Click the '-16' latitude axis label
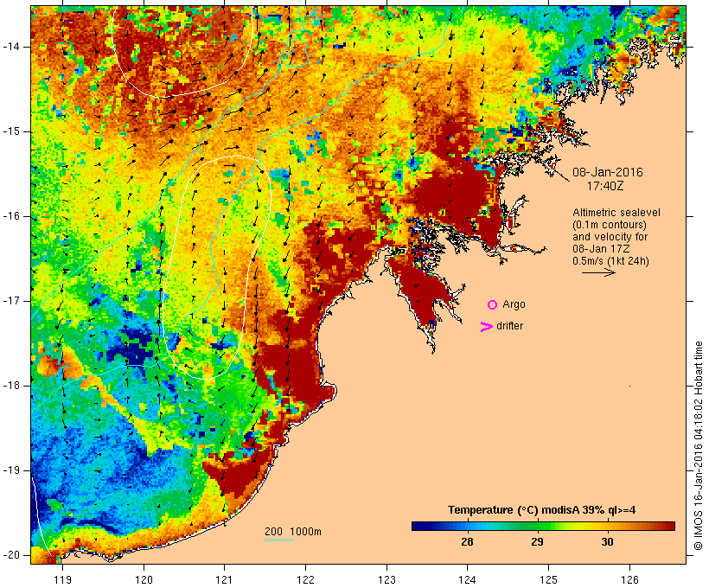 point(10,216)
